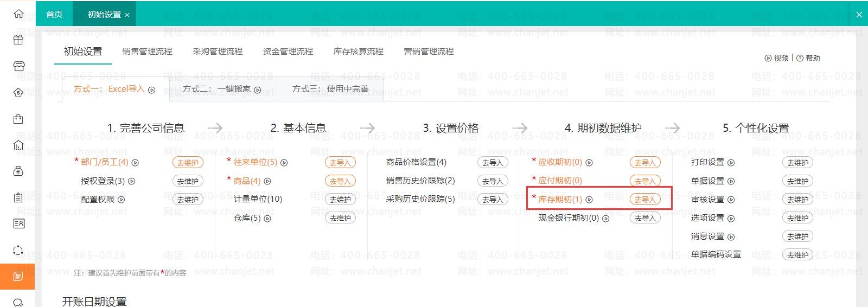Click 去导入 button for 库存期初(1)
This screenshot has height=307, width=868.
(645, 200)
